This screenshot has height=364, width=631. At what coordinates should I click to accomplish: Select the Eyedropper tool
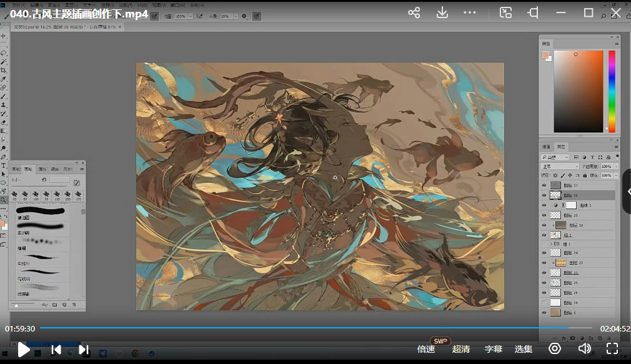[x=4, y=79]
